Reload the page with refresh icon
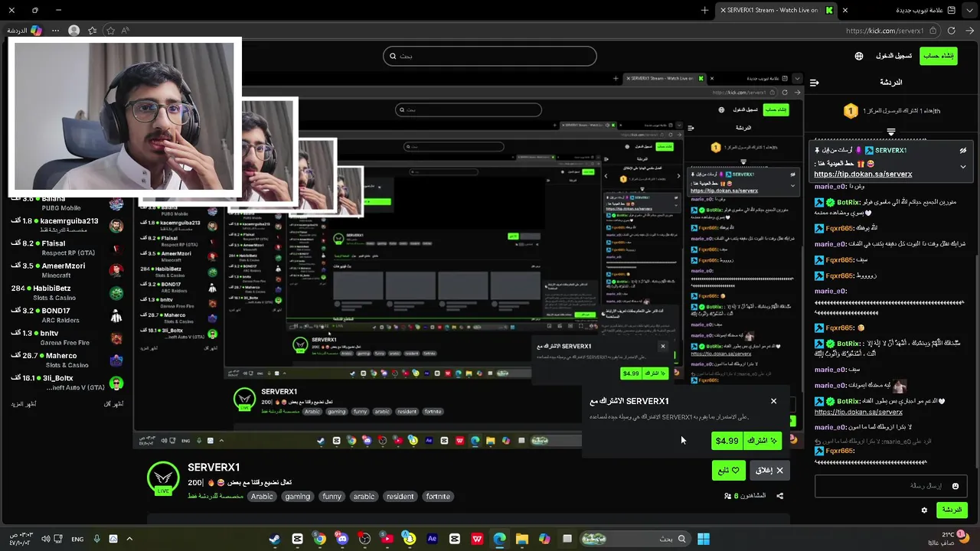The width and height of the screenshot is (980, 551). (x=951, y=31)
